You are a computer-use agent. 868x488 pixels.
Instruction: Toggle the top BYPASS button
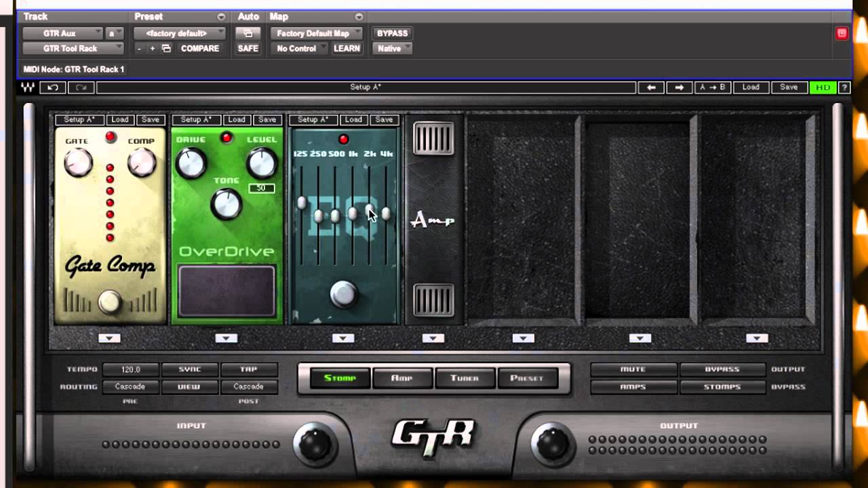pyautogui.click(x=392, y=33)
